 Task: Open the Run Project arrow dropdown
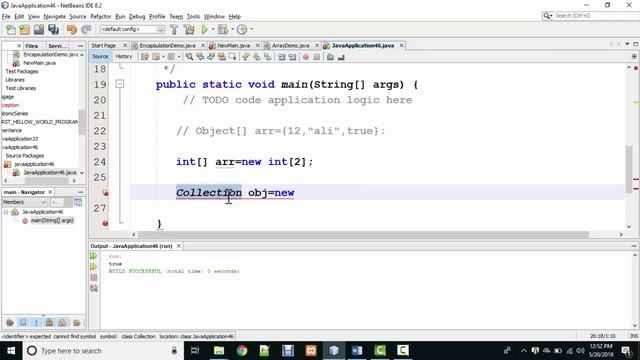(x=213, y=29)
